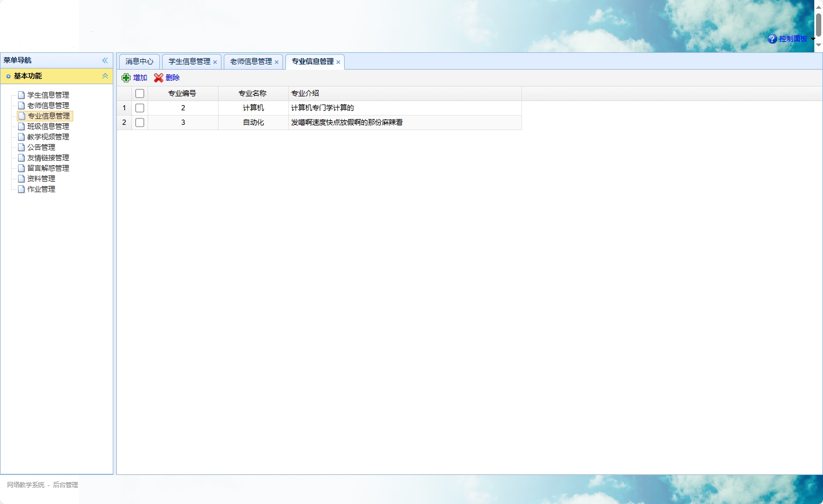The height and width of the screenshot is (504, 823).
Task: Select 专业信息管理 in the navigation tree
Action: 49,116
